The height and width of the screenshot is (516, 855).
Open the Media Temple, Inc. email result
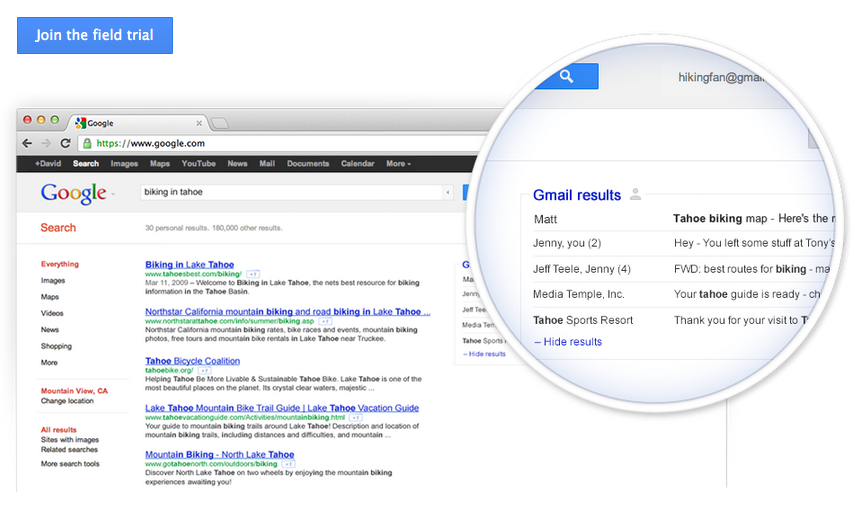click(579, 294)
